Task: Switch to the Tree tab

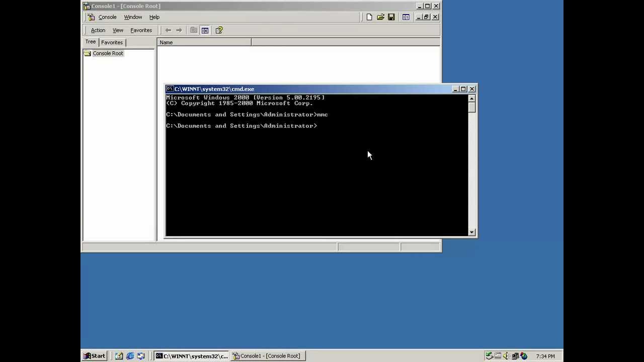Action: [x=91, y=42]
